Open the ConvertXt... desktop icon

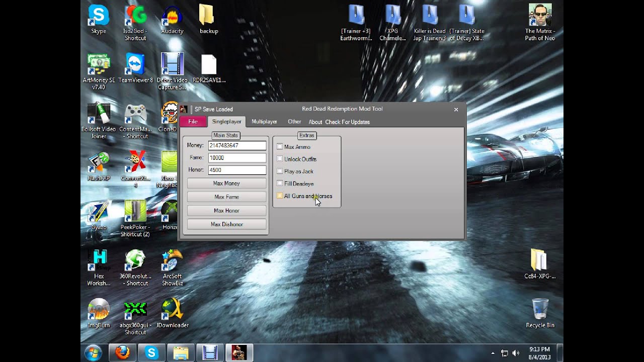click(x=135, y=169)
